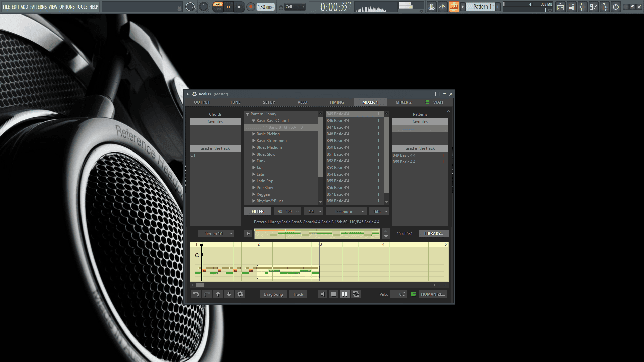Image resolution: width=644 pixels, height=362 pixels.
Task: Click the record button in transport
Action: tap(250, 7)
